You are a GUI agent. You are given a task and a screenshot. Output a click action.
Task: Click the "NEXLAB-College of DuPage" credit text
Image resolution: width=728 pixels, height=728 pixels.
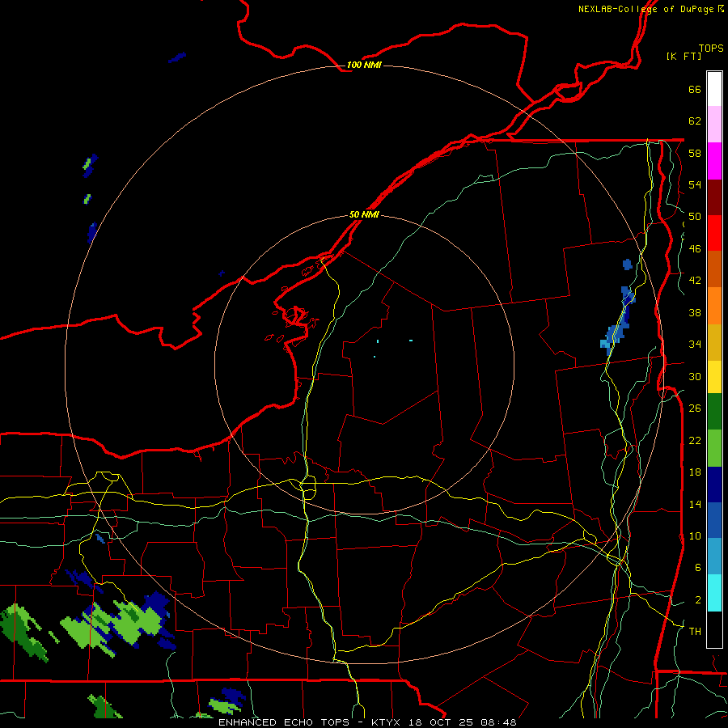(645, 9)
